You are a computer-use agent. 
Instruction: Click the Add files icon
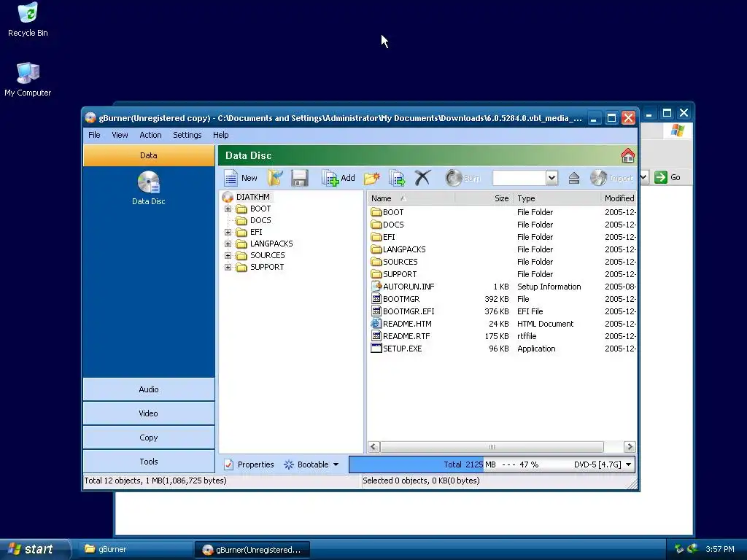[x=330, y=178]
